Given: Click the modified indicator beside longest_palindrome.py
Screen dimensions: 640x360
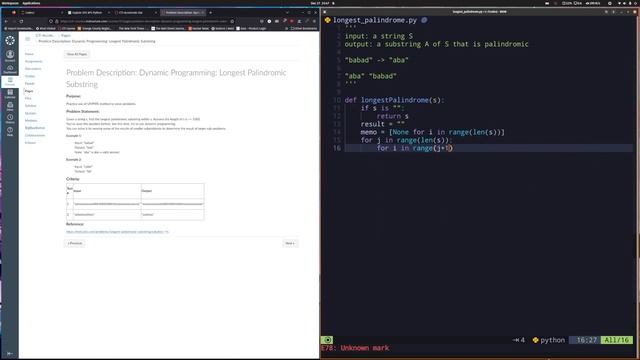Looking at the screenshot, I should pos(424,20).
